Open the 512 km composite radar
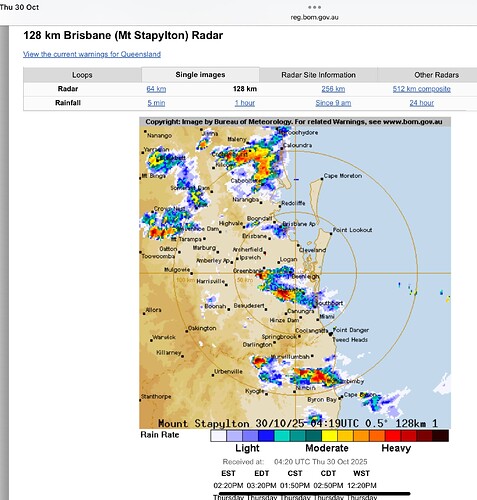 [x=422, y=89]
